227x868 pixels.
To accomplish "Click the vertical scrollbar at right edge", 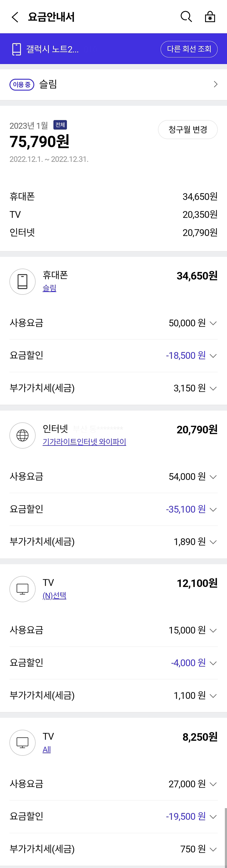I will (226, 836).
